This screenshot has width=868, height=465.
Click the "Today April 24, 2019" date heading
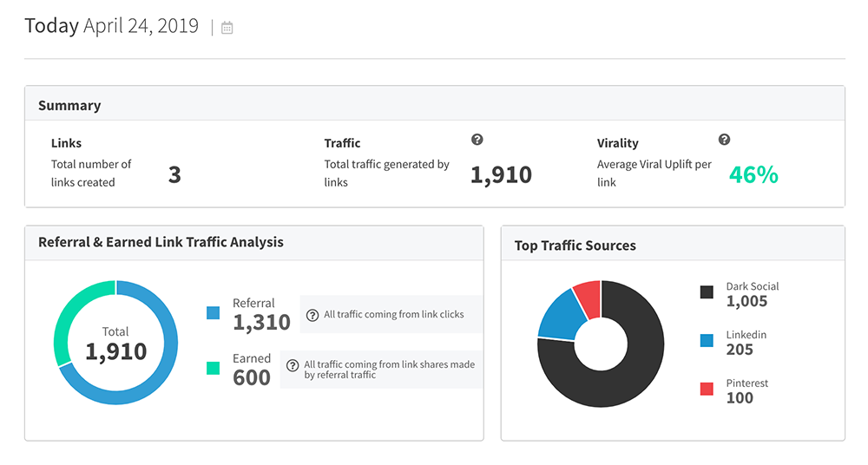click(111, 26)
